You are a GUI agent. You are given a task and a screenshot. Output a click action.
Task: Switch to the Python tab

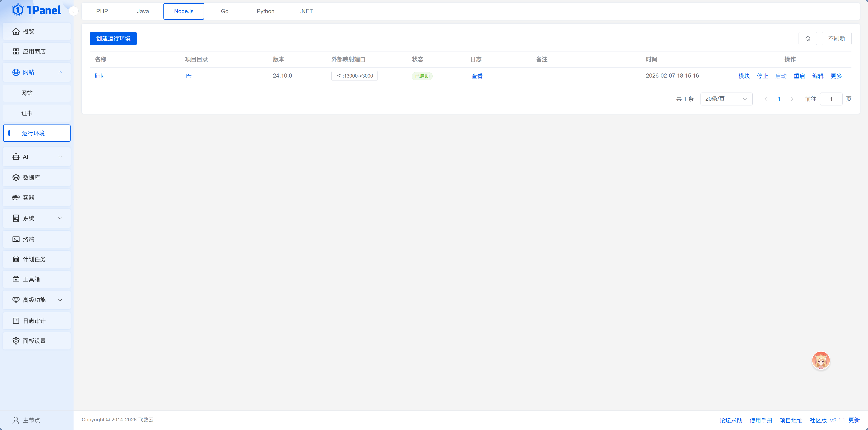click(265, 11)
